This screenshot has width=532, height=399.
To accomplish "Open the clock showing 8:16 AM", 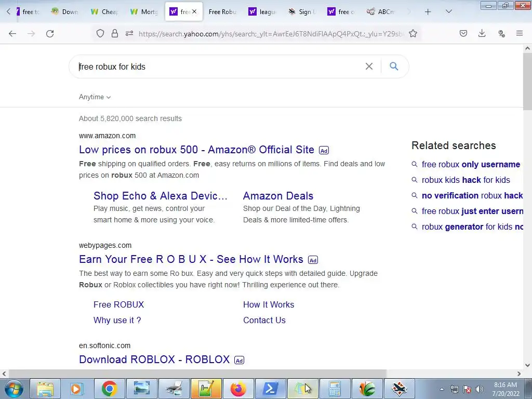I will pos(506,389).
